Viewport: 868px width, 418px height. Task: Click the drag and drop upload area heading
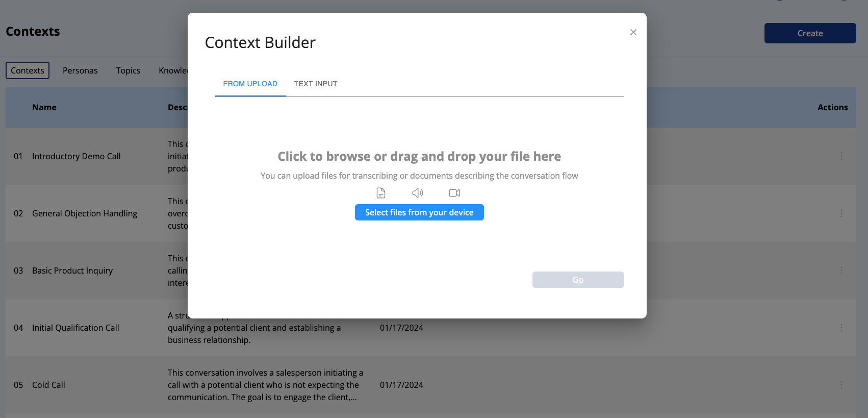(x=419, y=156)
